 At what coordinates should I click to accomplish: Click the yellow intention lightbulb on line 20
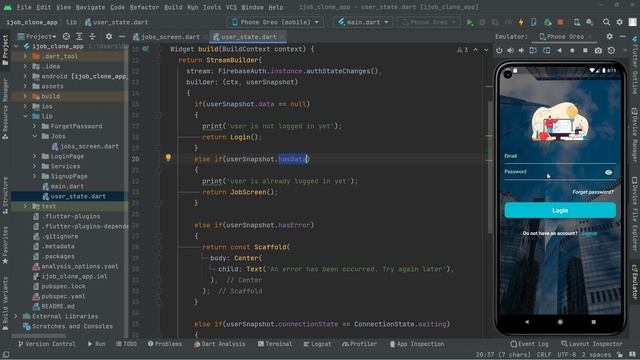[168, 158]
